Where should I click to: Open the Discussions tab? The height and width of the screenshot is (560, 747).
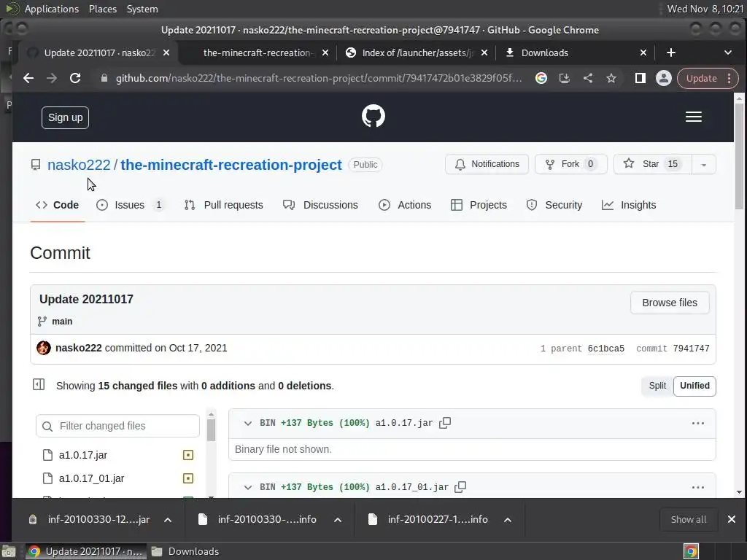[320, 205]
